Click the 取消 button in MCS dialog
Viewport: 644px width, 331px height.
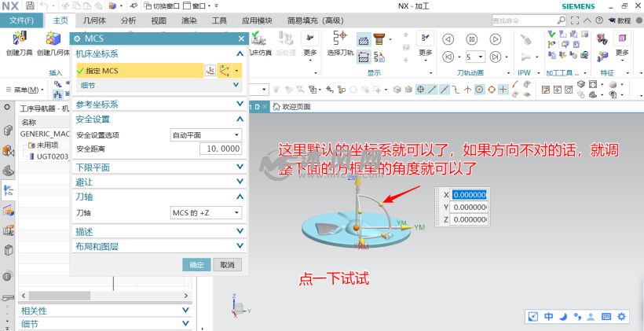[227, 265]
